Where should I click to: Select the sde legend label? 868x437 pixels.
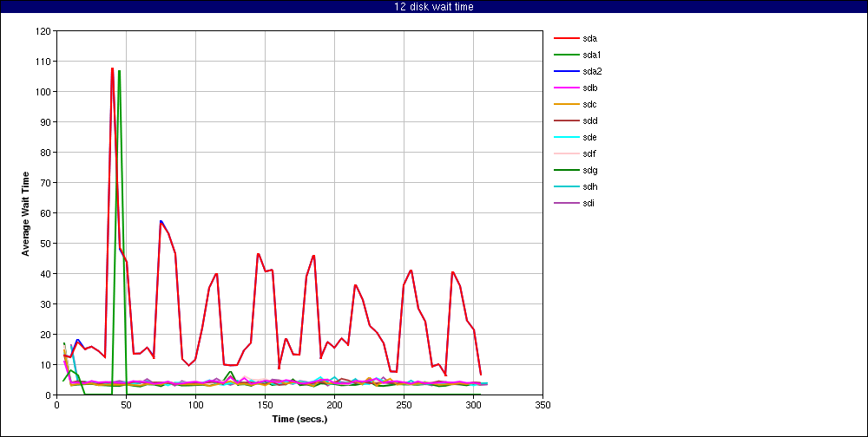(x=589, y=137)
